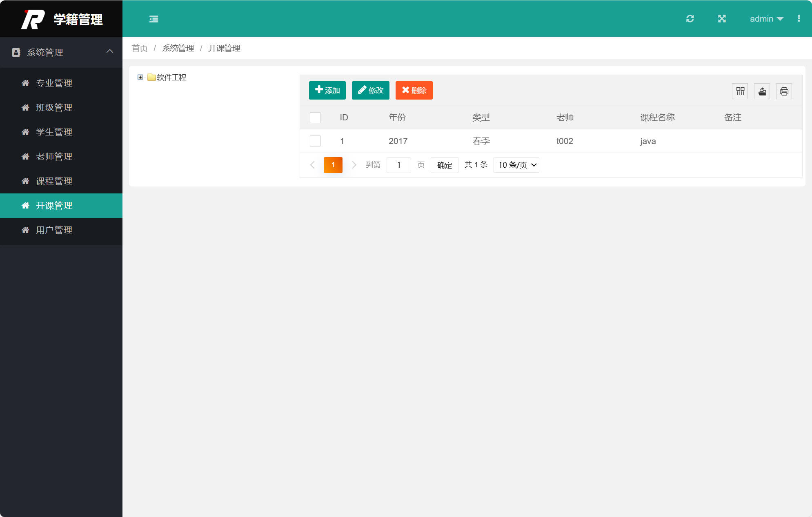812x517 pixels.
Task: Check the select-all checkbox in table header
Action: (x=315, y=118)
